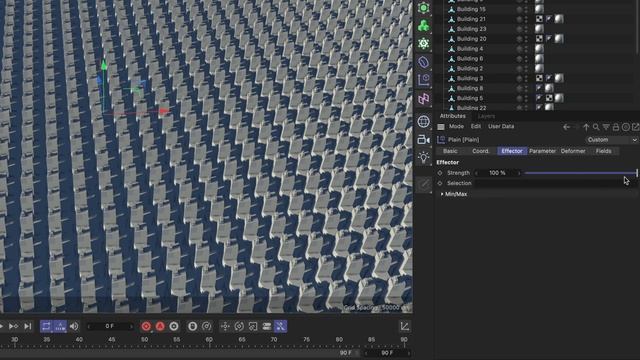Click the Strength slider track
The width and height of the screenshot is (640, 360).
coord(580,173)
